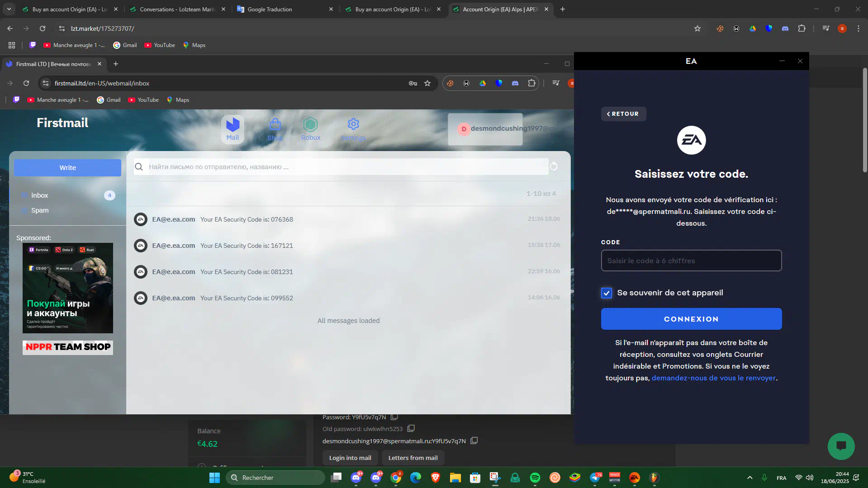Image resolution: width=868 pixels, height=488 pixels.
Task: Open the Spam folder
Action: point(68,210)
